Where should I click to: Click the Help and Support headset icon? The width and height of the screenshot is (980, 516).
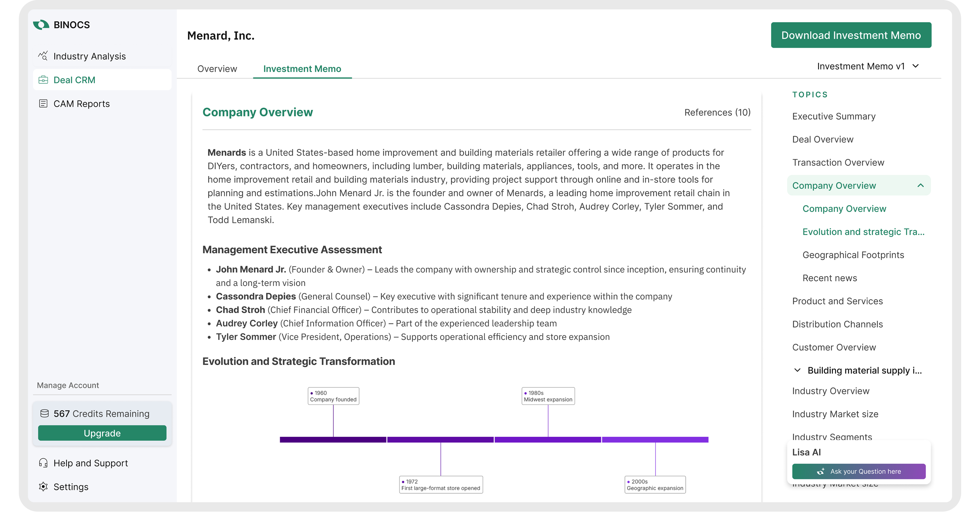coord(43,463)
